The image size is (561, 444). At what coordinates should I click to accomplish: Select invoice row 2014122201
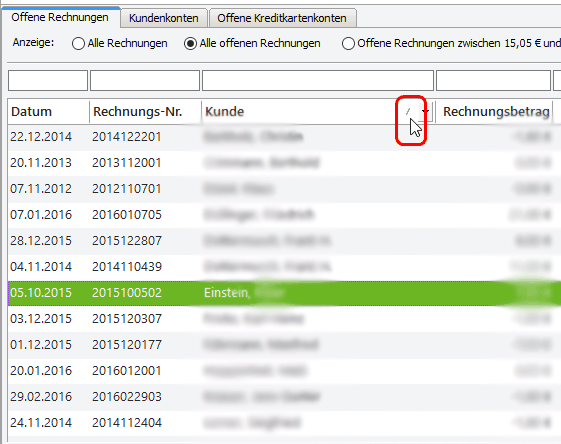point(284,137)
